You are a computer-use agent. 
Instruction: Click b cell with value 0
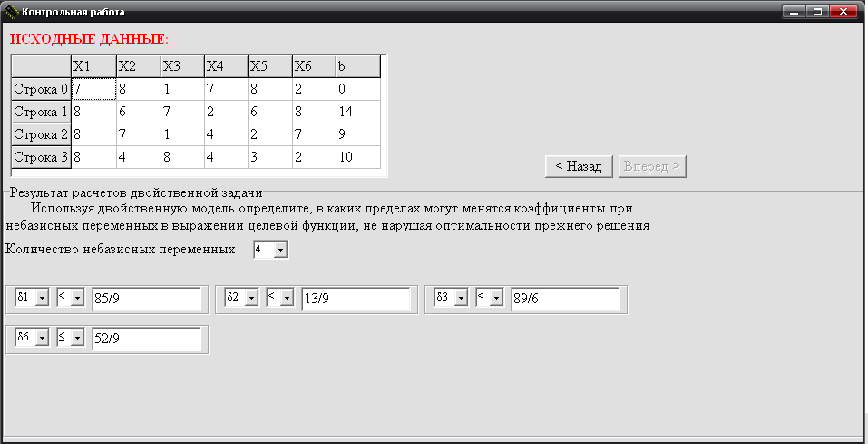[x=358, y=89]
